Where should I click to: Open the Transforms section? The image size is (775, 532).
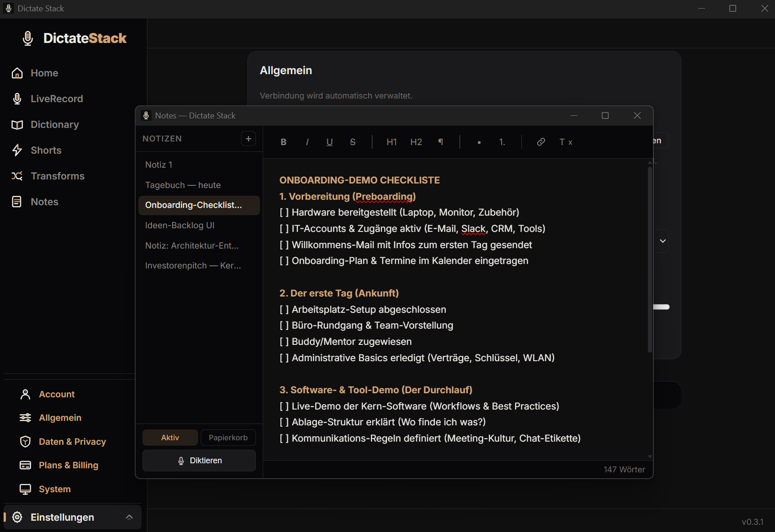point(57,176)
